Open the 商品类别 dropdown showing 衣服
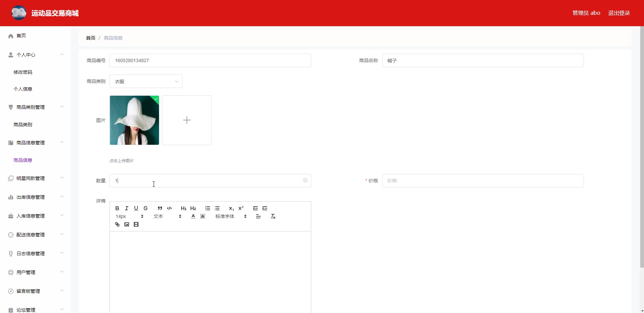644x313 pixels. (x=146, y=81)
